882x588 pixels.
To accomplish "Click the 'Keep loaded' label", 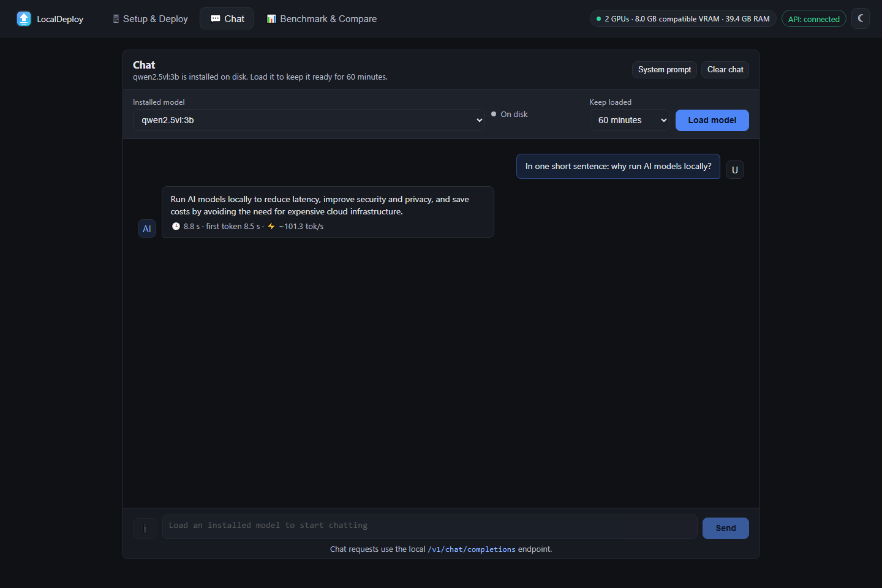I will tap(611, 102).
